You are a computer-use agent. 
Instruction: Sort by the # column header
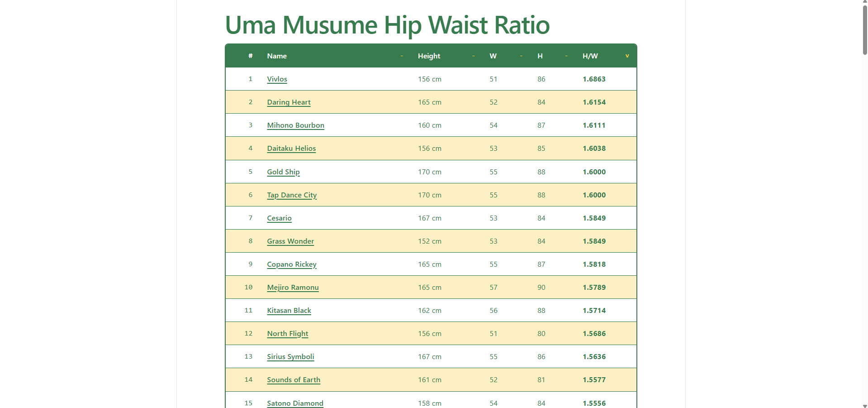pyautogui.click(x=250, y=56)
